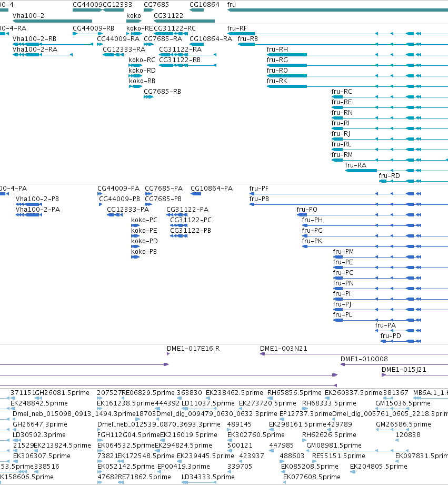Click transcript fru-RC
This screenshot has width=448, height=485.
point(342,92)
